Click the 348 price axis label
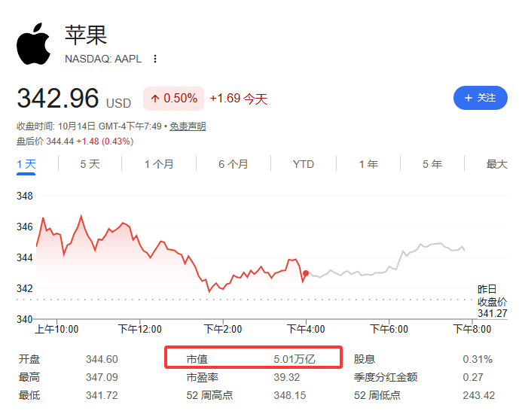This screenshot has width=519, height=420. (x=25, y=196)
